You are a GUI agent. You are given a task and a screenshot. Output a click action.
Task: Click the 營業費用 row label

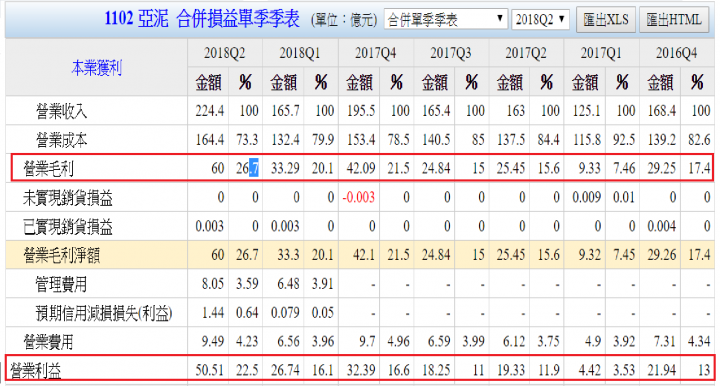(x=48, y=342)
